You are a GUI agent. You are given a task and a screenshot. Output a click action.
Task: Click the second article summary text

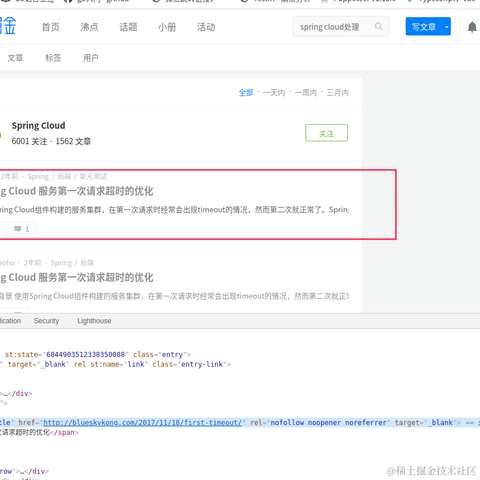(174, 296)
